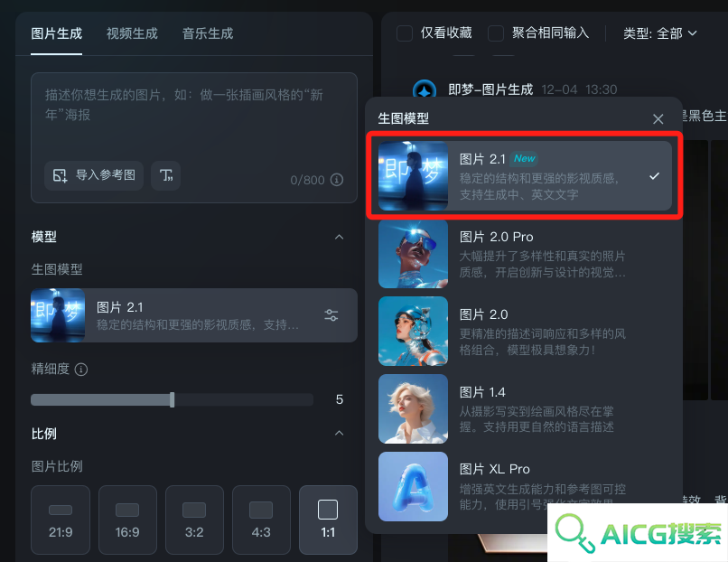Click the text style T icon button
This screenshot has width=728, height=562.
point(166,175)
